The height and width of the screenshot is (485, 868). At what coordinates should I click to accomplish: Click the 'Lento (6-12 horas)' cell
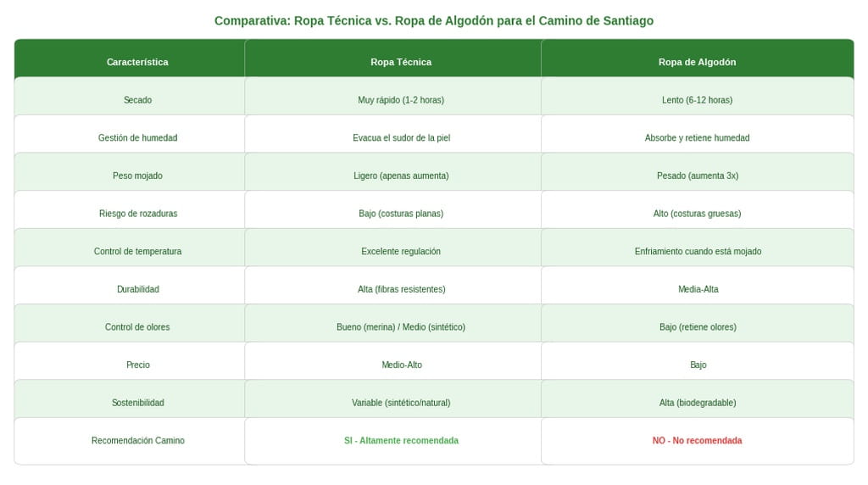coord(697,100)
